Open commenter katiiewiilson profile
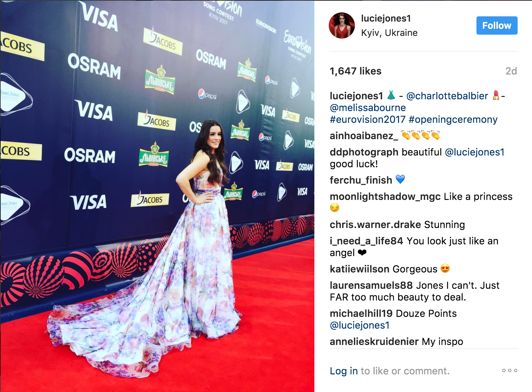Viewport: 532px width, 392px height. 360,269
